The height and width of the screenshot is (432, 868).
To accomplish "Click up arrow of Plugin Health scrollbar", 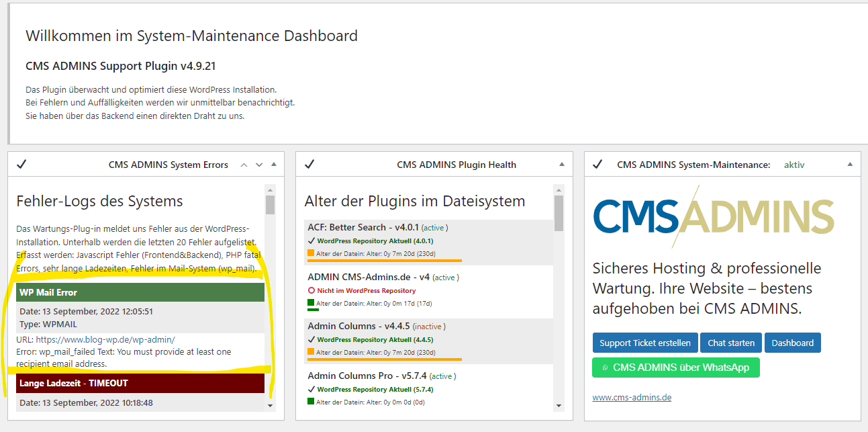I will 559,189.
